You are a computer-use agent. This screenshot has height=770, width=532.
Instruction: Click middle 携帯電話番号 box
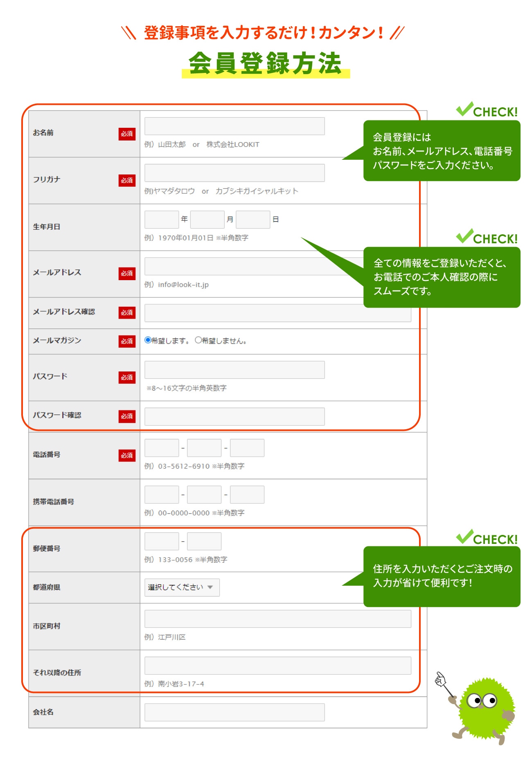pyautogui.click(x=204, y=494)
